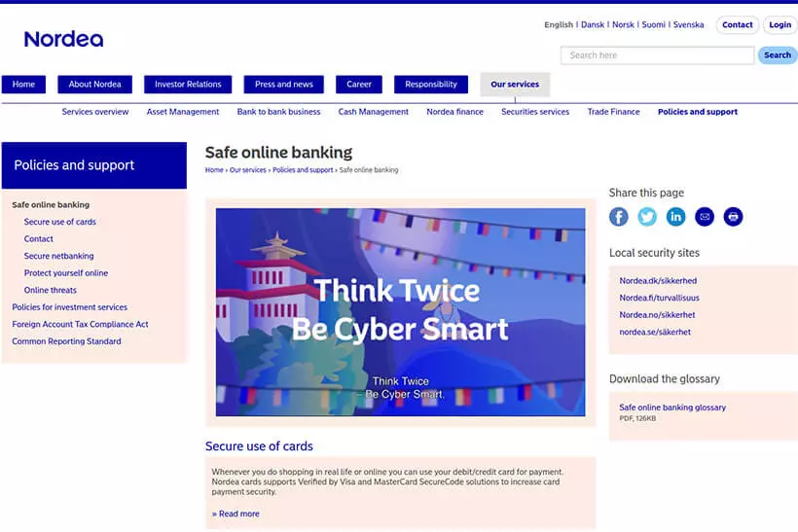
Task: Select the Our services tab
Action: click(515, 85)
